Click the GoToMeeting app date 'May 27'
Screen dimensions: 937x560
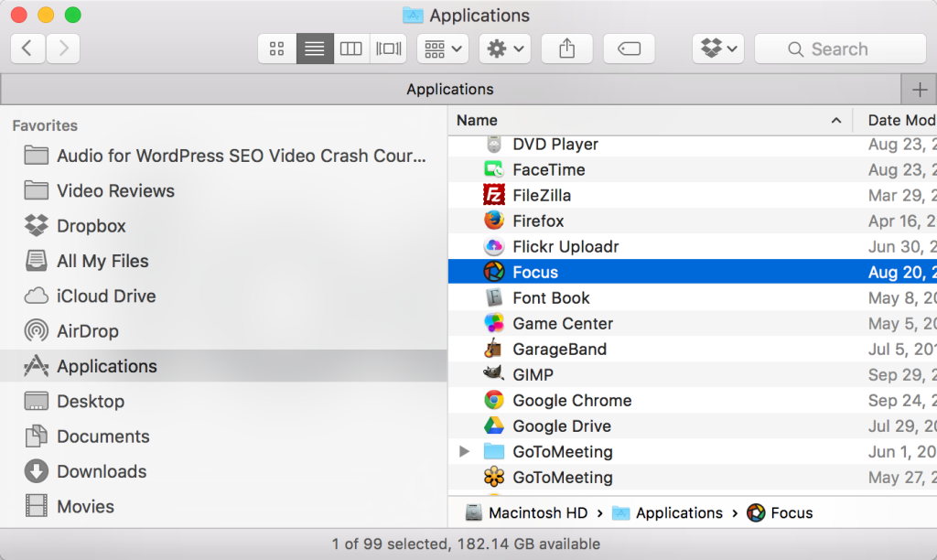click(902, 478)
